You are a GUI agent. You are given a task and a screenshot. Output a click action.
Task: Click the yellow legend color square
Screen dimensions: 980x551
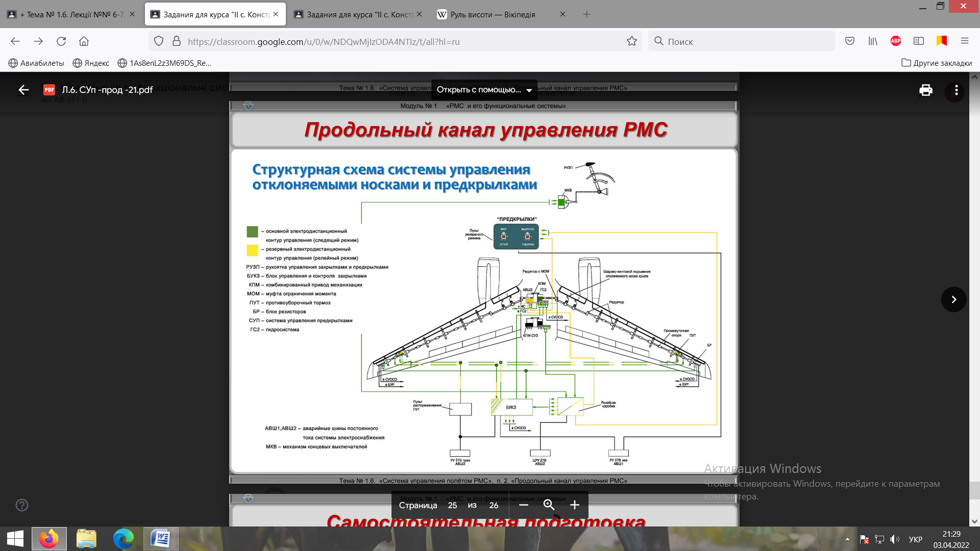[x=252, y=250]
